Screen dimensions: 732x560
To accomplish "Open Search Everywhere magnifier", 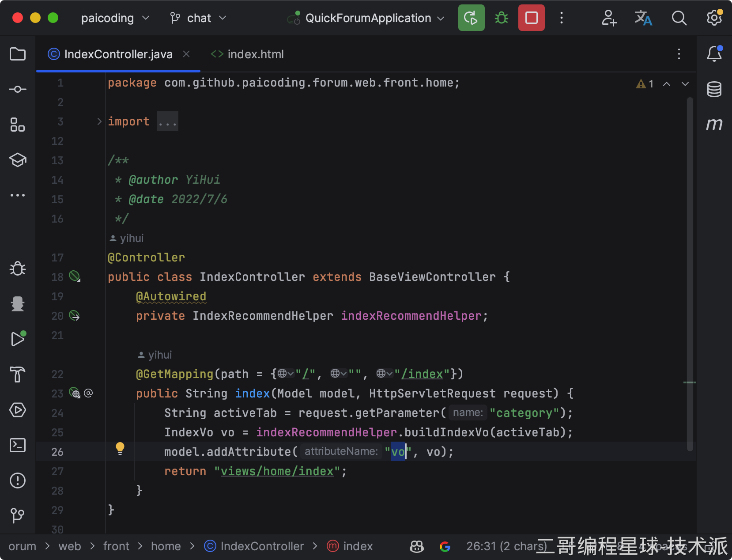I will pos(679,18).
